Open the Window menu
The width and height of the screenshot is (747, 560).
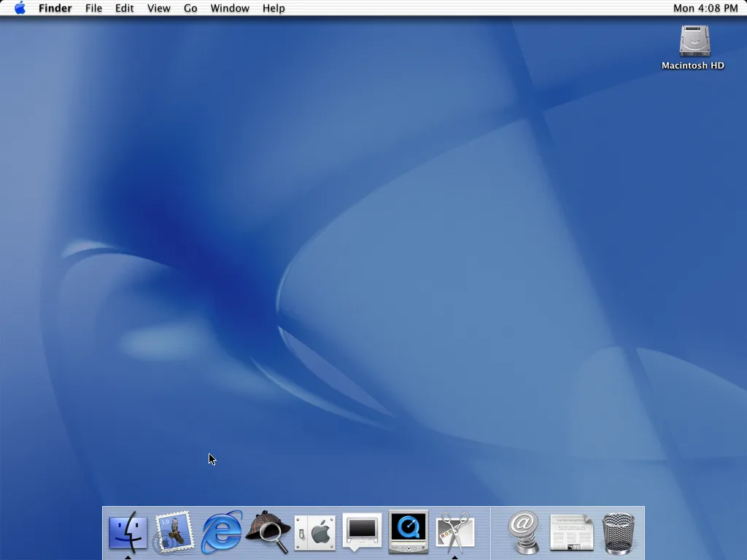[230, 8]
